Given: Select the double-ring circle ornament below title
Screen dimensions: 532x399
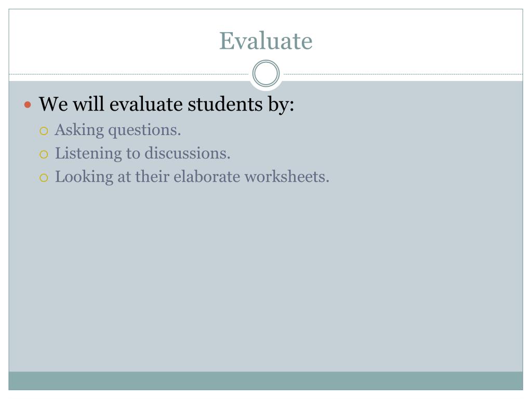Looking at the screenshot, I should pyautogui.click(x=266, y=73).
